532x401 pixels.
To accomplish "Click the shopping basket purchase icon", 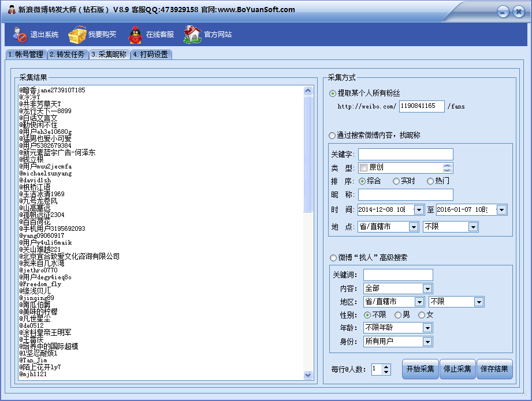I will tap(77, 35).
